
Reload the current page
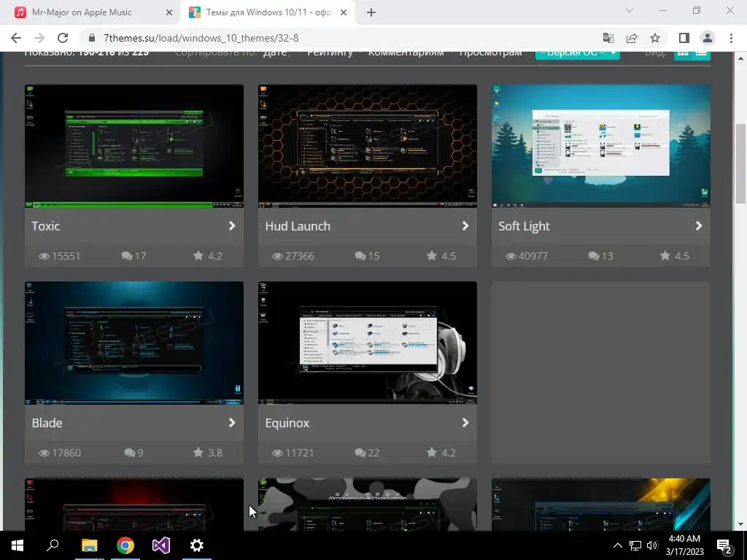(x=63, y=38)
